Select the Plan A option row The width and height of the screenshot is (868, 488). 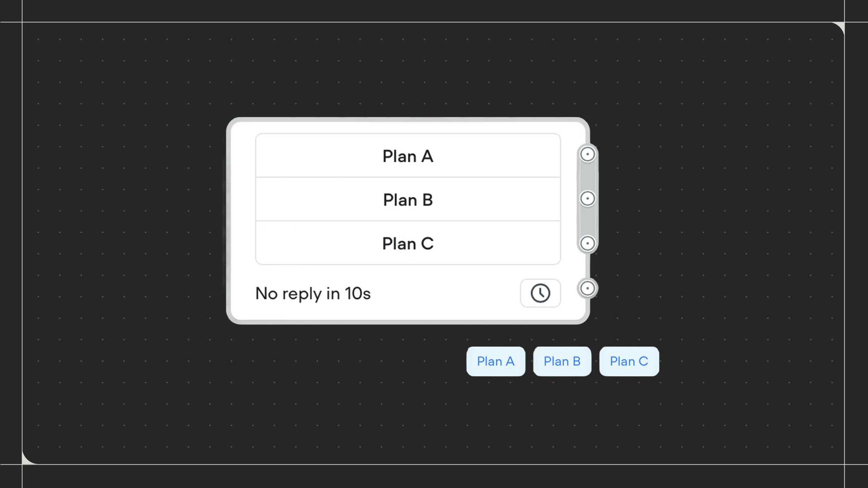[407, 156]
